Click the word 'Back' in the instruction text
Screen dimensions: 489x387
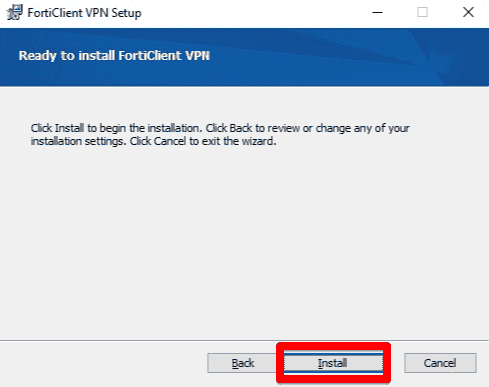(x=240, y=128)
